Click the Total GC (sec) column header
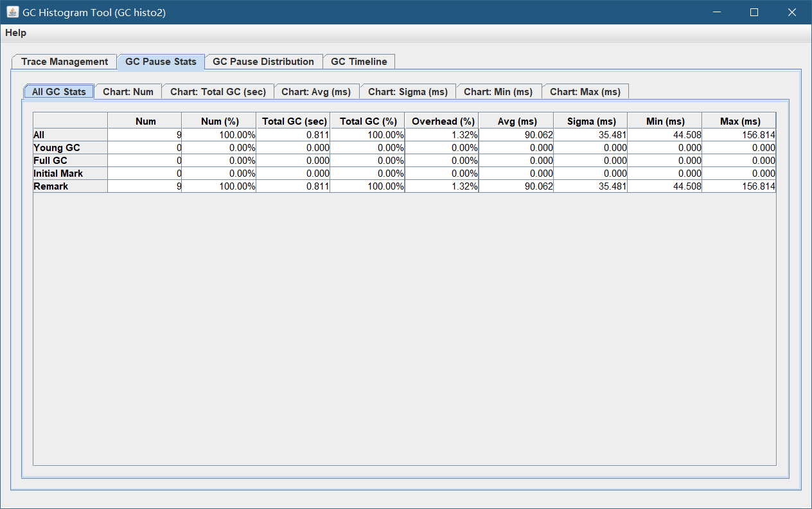Image resolution: width=812 pixels, height=509 pixels. tap(294, 121)
